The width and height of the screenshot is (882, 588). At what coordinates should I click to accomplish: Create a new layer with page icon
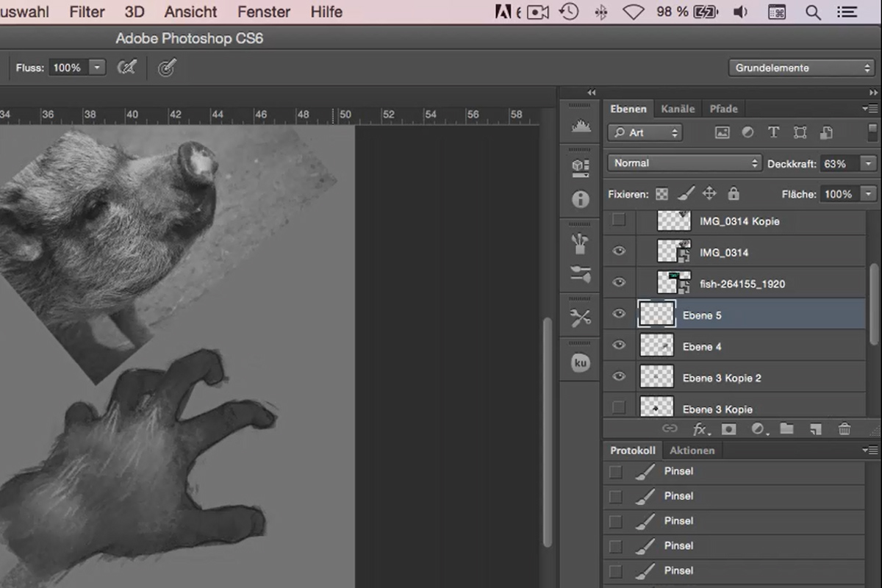[815, 429]
